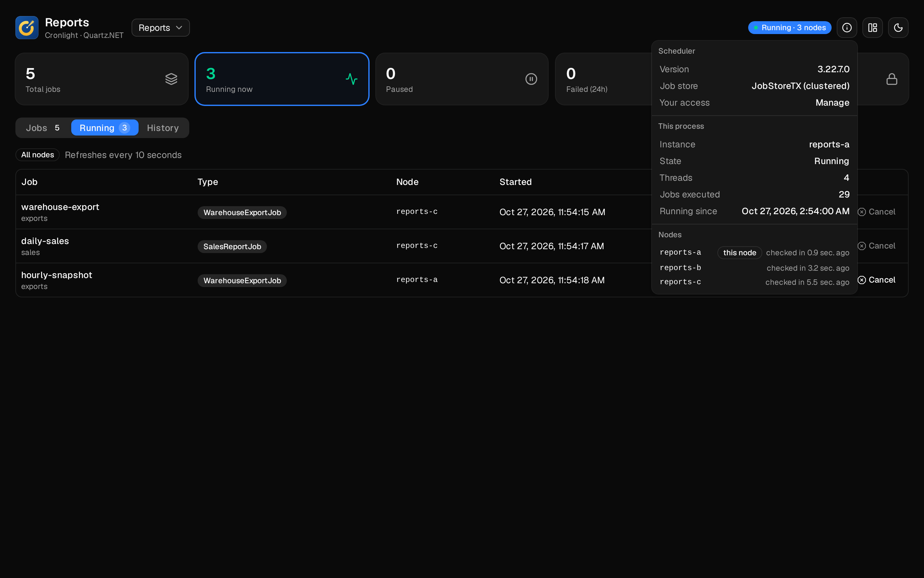924x578 pixels.
Task: Open the Reports scheduler dropdown
Action: tap(160, 28)
